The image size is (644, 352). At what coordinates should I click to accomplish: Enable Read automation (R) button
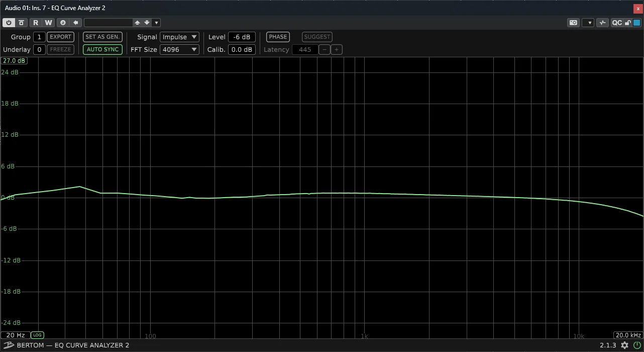tap(36, 23)
